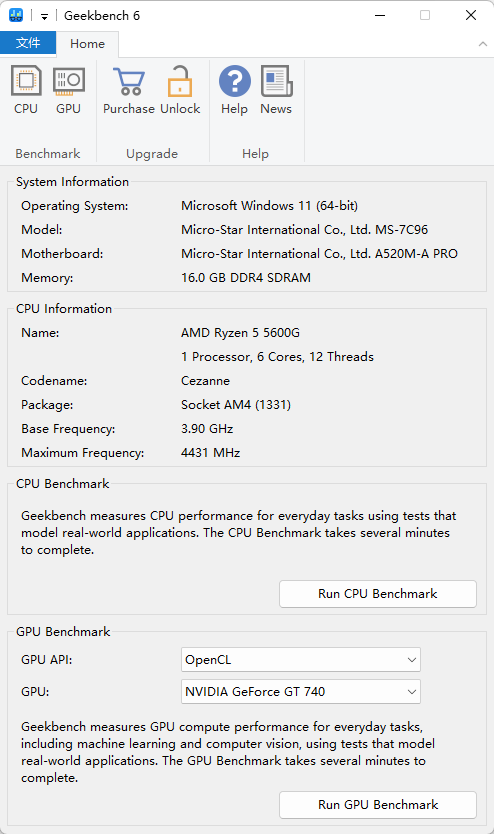Click the 'Geekbench 6' window title text
494x834 pixels.
(102, 15)
